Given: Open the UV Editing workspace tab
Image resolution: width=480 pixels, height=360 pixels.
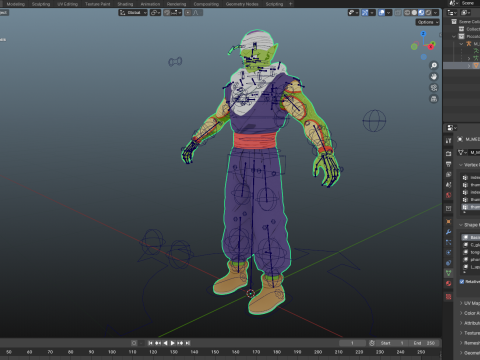Looking at the screenshot, I should [67, 4].
